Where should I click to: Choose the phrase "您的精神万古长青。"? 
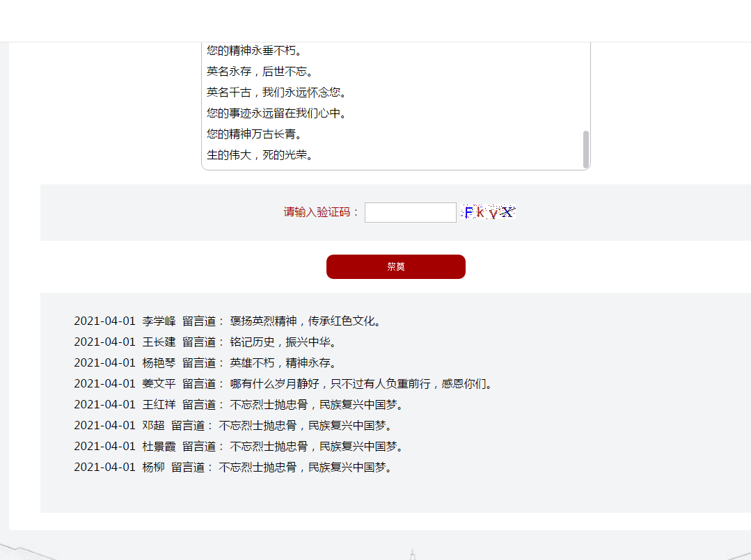click(254, 134)
